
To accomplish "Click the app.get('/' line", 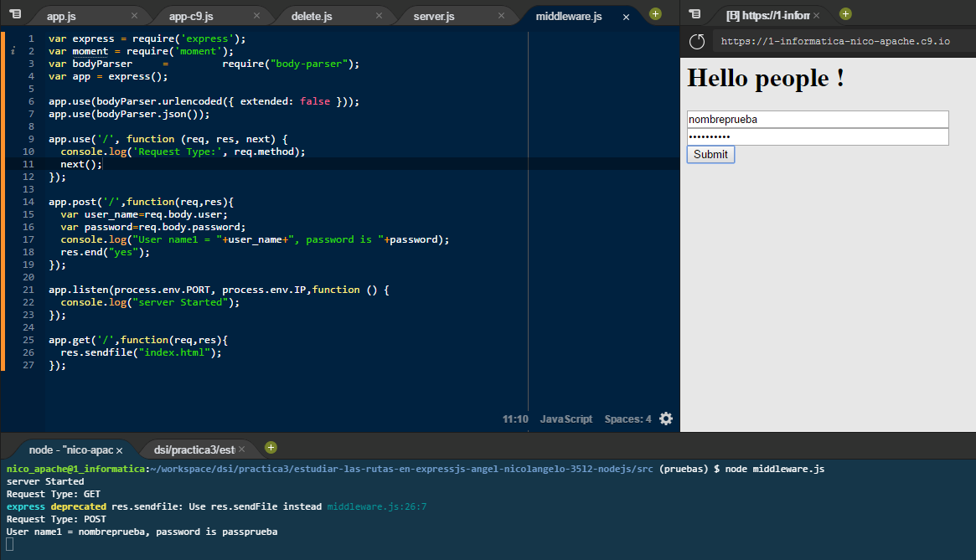I will [138, 340].
